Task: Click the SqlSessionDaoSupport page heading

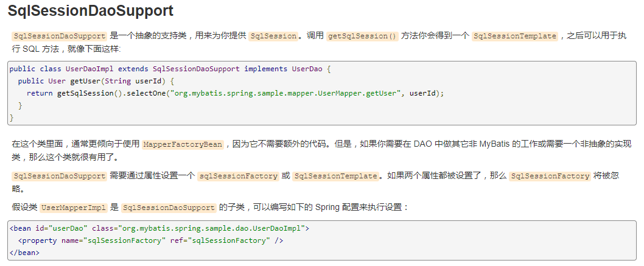Action: 90,10
